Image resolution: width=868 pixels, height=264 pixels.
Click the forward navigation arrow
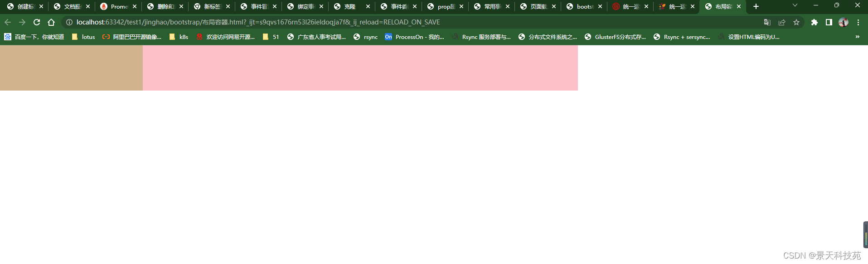tap(22, 22)
